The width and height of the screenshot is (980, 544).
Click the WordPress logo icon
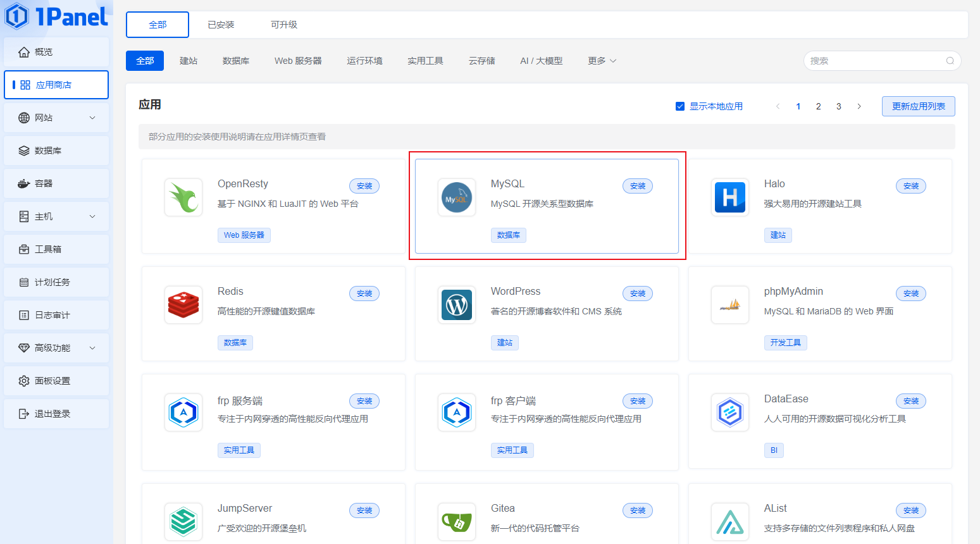tap(457, 305)
